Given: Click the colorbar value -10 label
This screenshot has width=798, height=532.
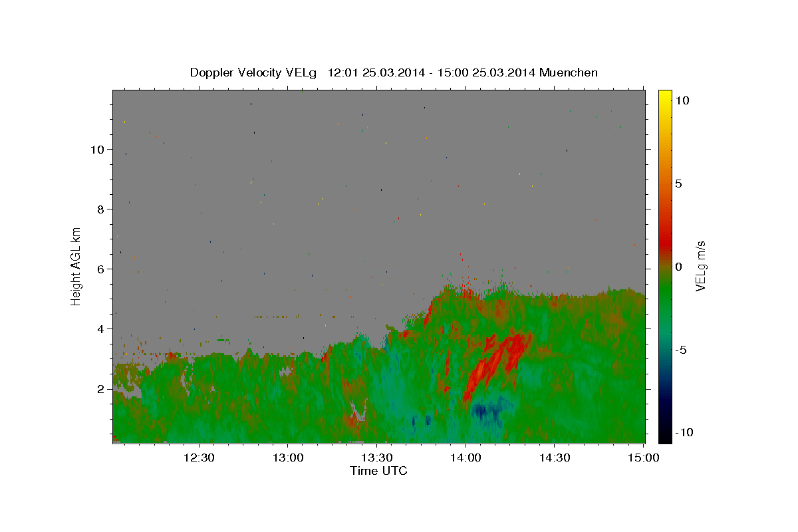Looking at the screenshot, I should pos(684,432).
